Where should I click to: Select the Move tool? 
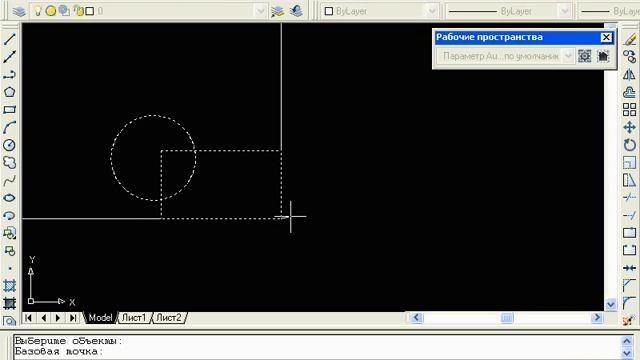pyautogui.click(x=629, y=127)
